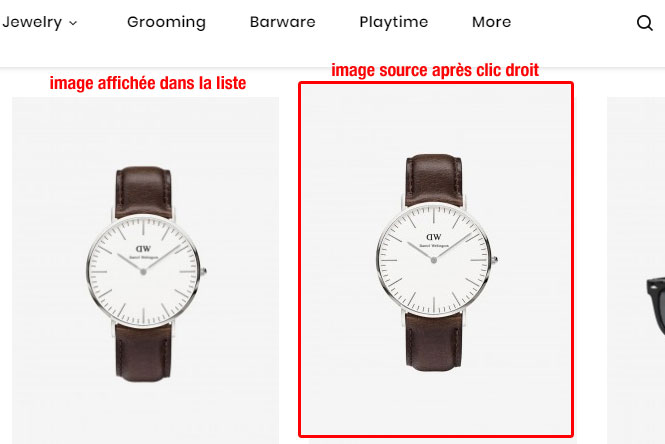This screenshot has width=665, height=444.
Task: Open the Playtime category
Action: [394, 22]
